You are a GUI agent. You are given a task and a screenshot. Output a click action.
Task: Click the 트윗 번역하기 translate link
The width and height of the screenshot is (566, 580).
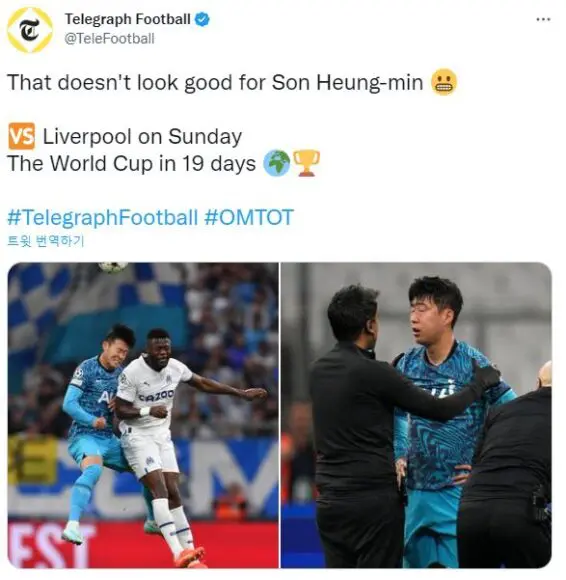[x=46, y=241]
